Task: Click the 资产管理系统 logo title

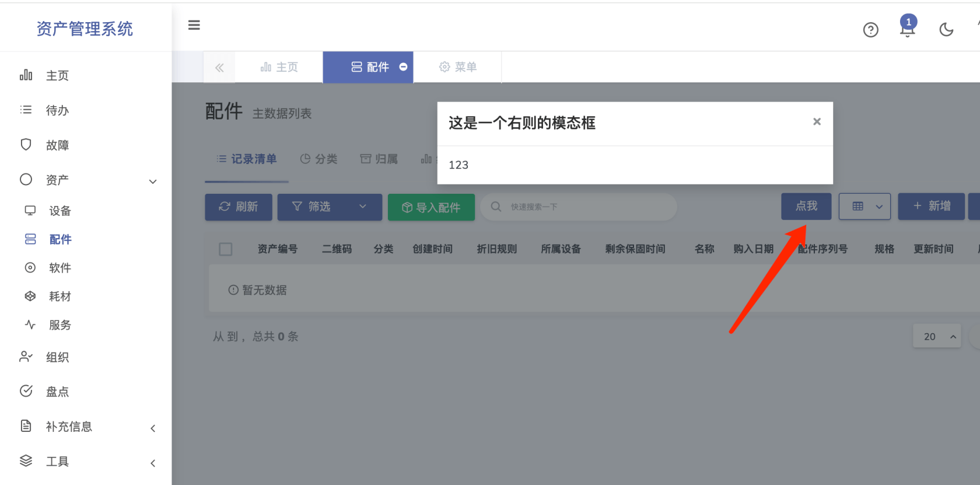Action: pos(85,29)
